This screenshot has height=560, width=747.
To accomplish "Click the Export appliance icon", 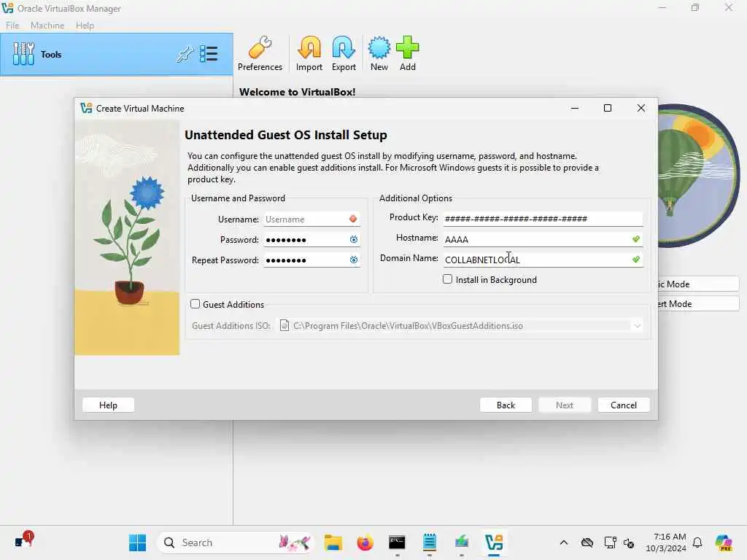I will (x=344, y=54).
